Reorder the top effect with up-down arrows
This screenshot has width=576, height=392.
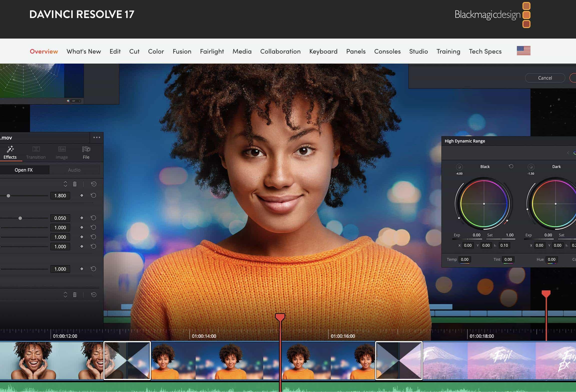65,184
